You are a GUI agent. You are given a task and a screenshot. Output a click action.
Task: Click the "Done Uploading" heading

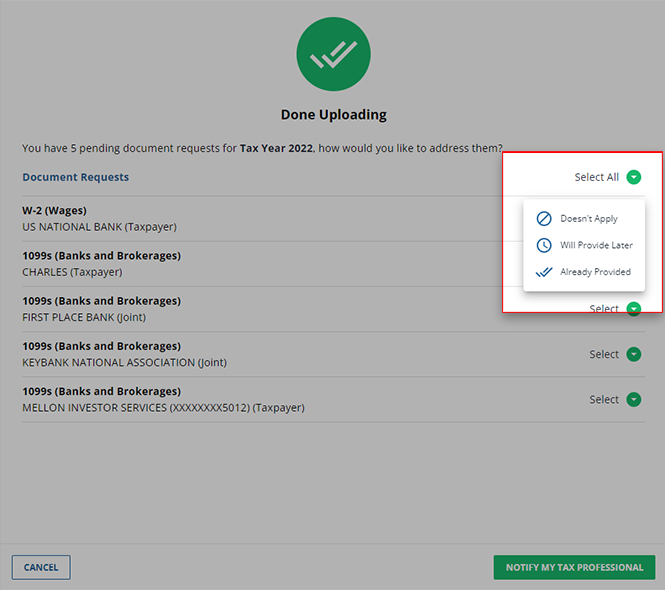(x=333, y=115)
